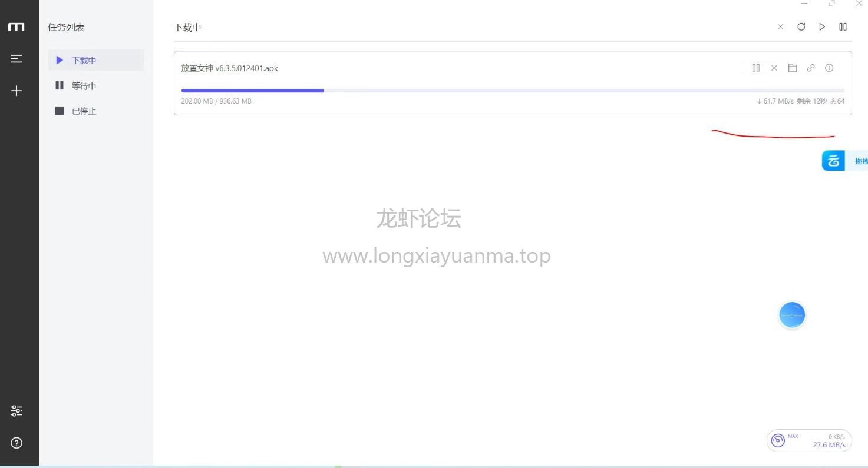Close the Motrix window
Screen dimensions: 868x468
(859, 4)
